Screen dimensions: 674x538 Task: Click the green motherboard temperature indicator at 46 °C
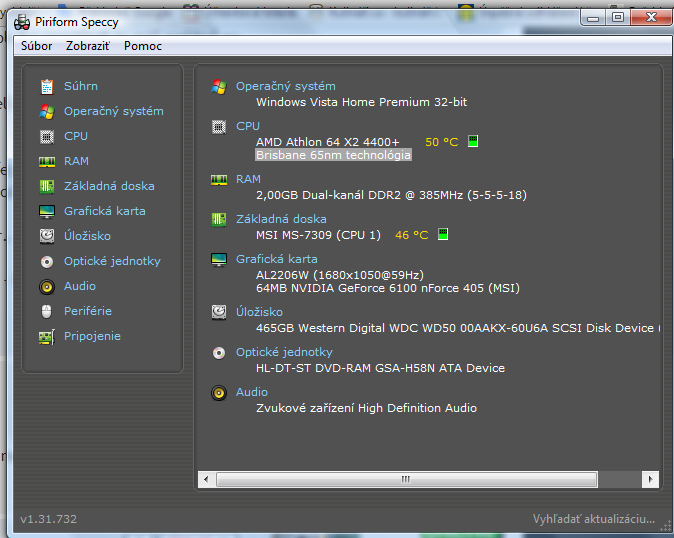tap(443, 234)
